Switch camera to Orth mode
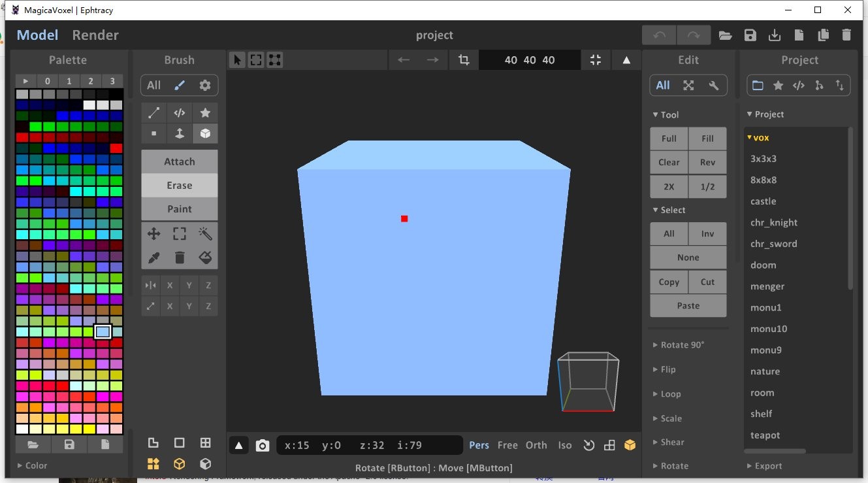Image resolution: width=868 pixels, height=483 pixels. click(x=536, y=445)
